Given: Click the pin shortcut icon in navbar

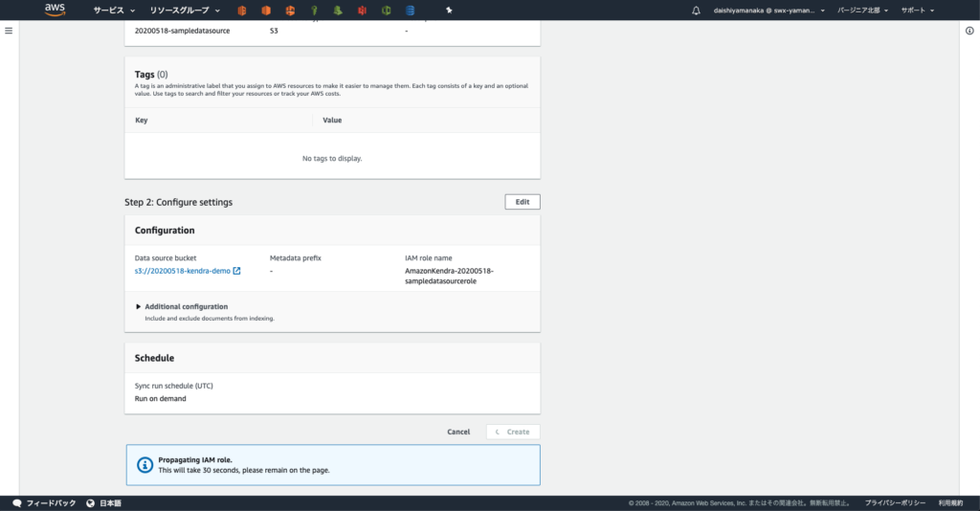Looking at the screenshot, I should click(x=450, y=11).
